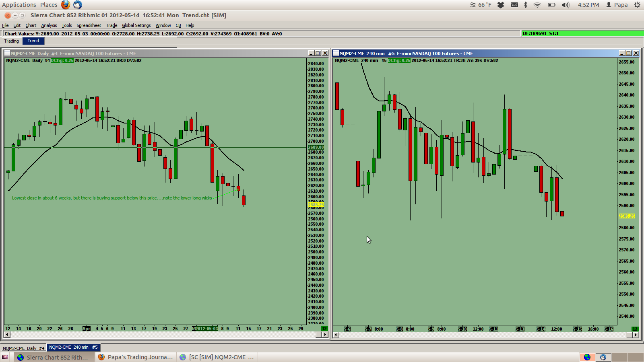Click the 240 min #5 chart window system icon
The width and height of the screenshot is (644, 362).
(336, 53)
